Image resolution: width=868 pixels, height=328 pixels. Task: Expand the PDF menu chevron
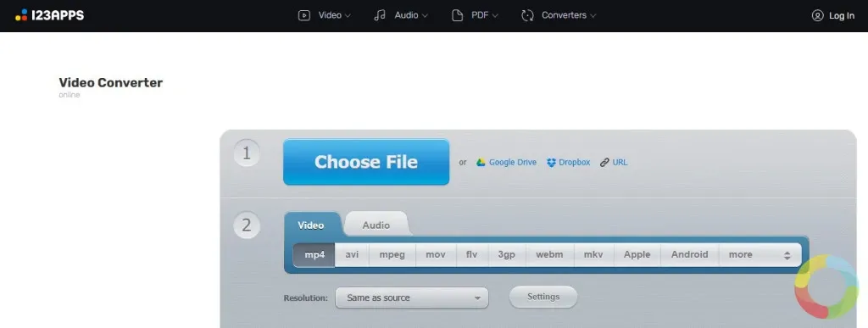coord(495,16)
